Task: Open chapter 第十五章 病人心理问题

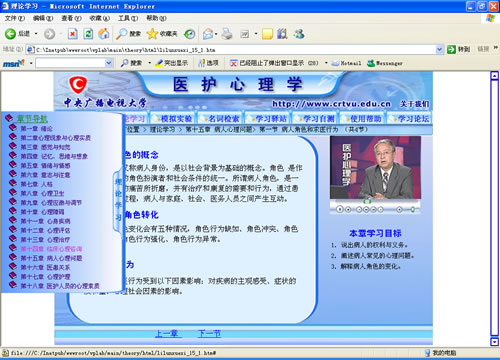Action: click(51, 258)
